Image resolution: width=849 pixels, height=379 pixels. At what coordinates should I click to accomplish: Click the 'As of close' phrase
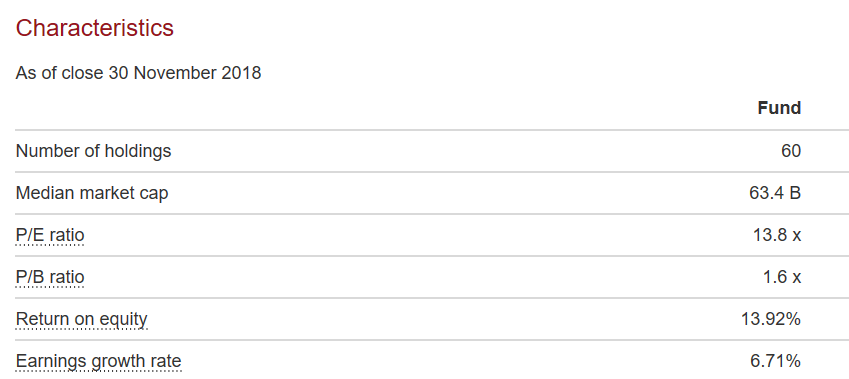60,73
